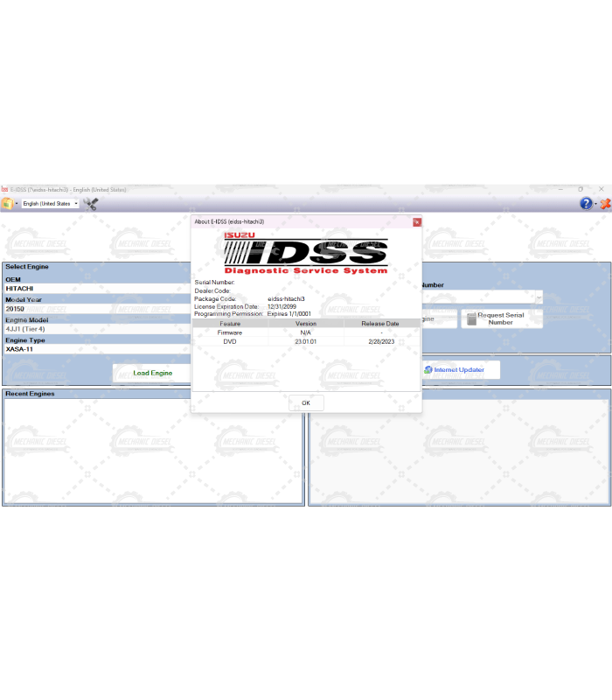Maximize the E-IDSS application window
The width and height of the screenshot is (612, 700).
(581, 189)
